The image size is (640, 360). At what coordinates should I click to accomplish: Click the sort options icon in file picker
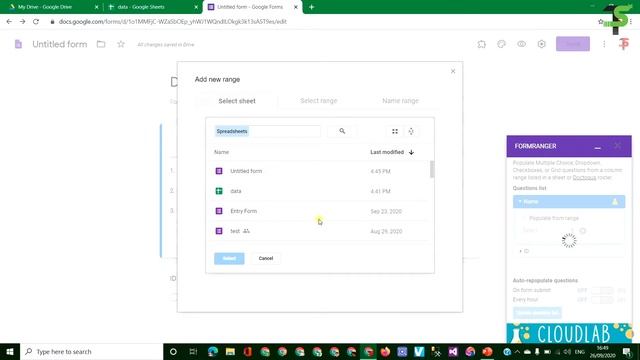tap(411, 131)
